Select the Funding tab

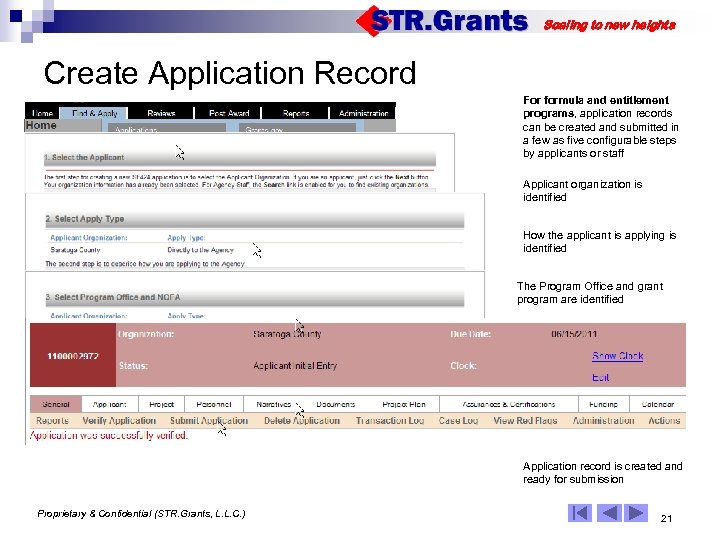pyautogui.click(x=603, y=405)
